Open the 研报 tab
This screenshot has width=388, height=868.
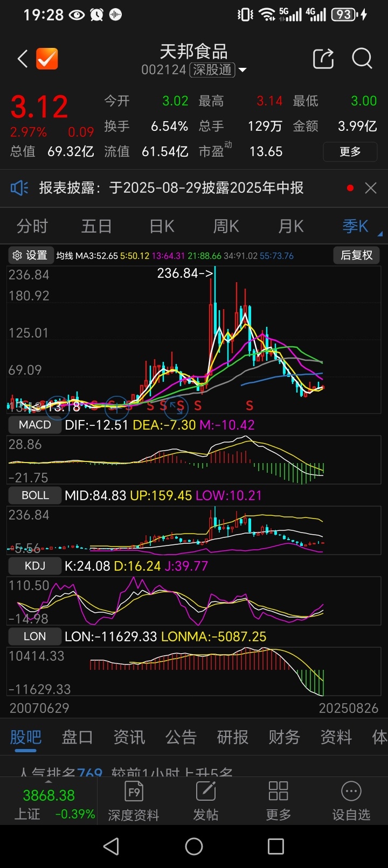pyautogui.click(x=232, y=737)
